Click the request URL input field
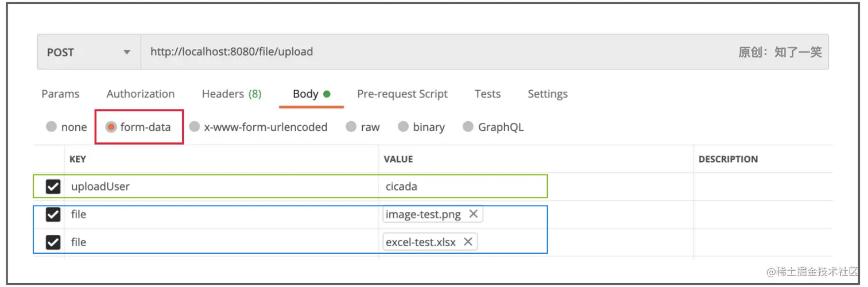Screen dimensions: 868x287 click(402, 52)
